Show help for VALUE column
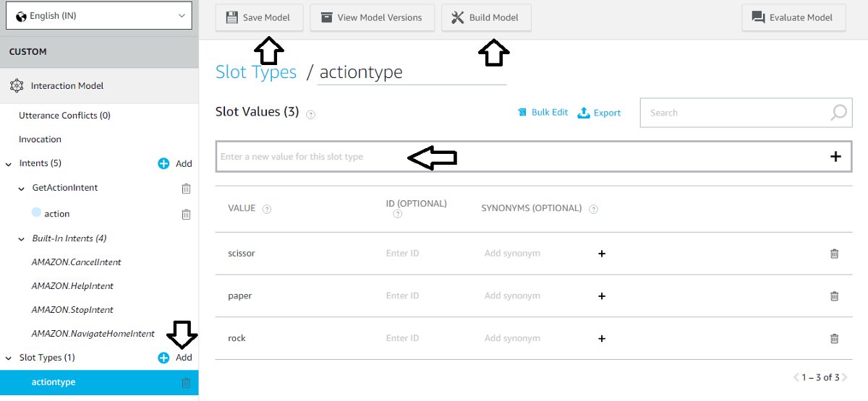868x401 pixels. (x=267, y=209)
